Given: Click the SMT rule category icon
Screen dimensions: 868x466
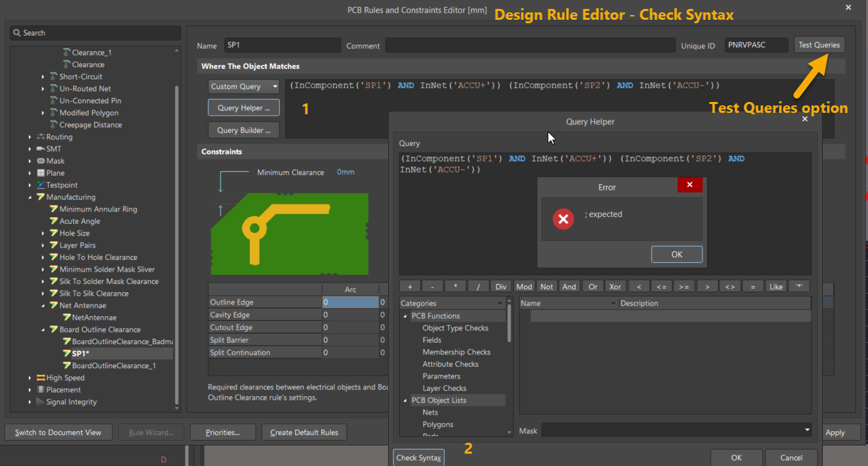Looking at the screenshot, I should pyautogui.click(x=41, y=149).
